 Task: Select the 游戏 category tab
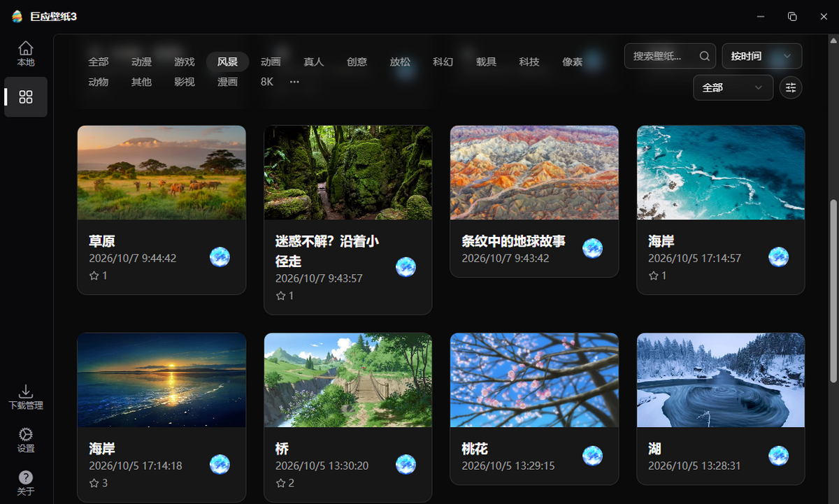click(x=185, y=62)
